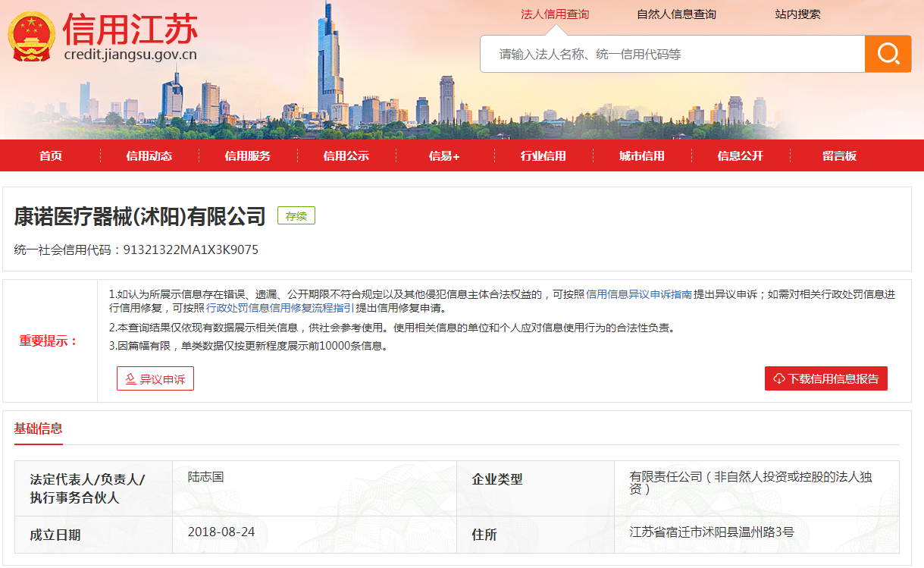Click the 法定代表人/负责人 label cell
This screenshot has height=568, width=924.
click(94, 488)
